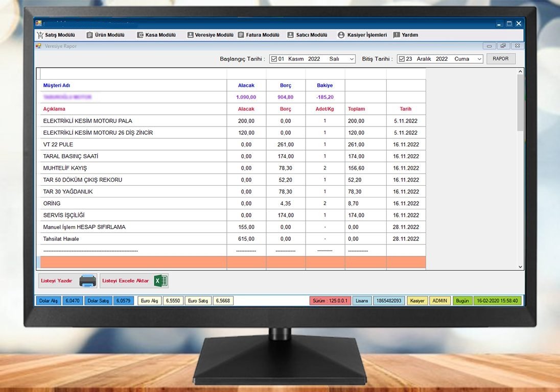Close the Veresiye Rapor inner window
Screen dimensions: 560x392
click(x=517, y=46)
